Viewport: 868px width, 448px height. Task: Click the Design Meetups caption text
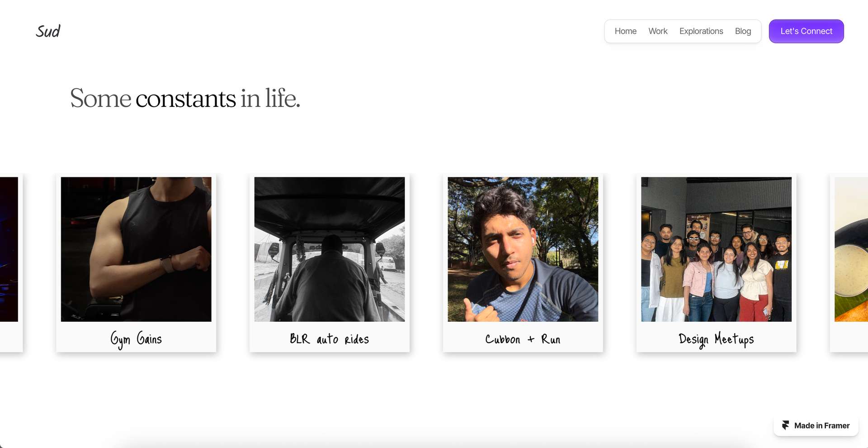coord(716,339)
